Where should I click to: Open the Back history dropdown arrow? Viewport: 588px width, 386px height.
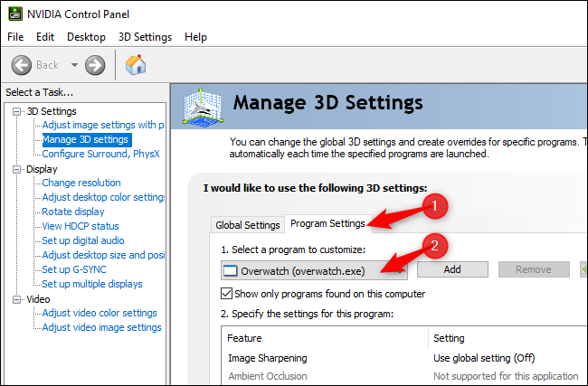[74, 65]
